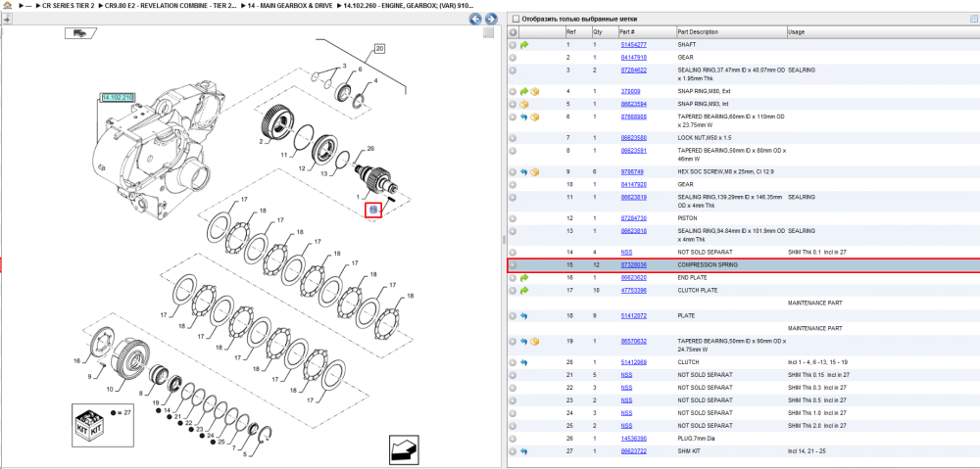
Task: Click the blue arrow in 60mm TAPERED BEARING row
Action: coord(523,117)
